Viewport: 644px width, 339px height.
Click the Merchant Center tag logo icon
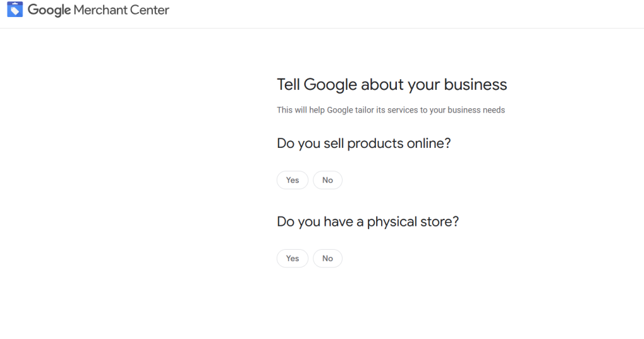click(x=14, y=10)
